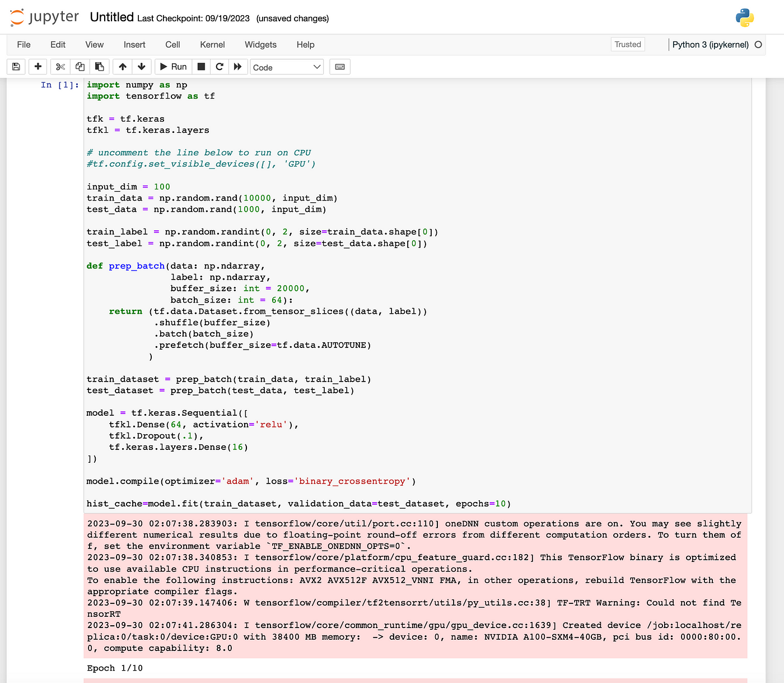This screenshot has width=784, height=683.
Task: Copy selected cells icon
Action: coord(80,67)
